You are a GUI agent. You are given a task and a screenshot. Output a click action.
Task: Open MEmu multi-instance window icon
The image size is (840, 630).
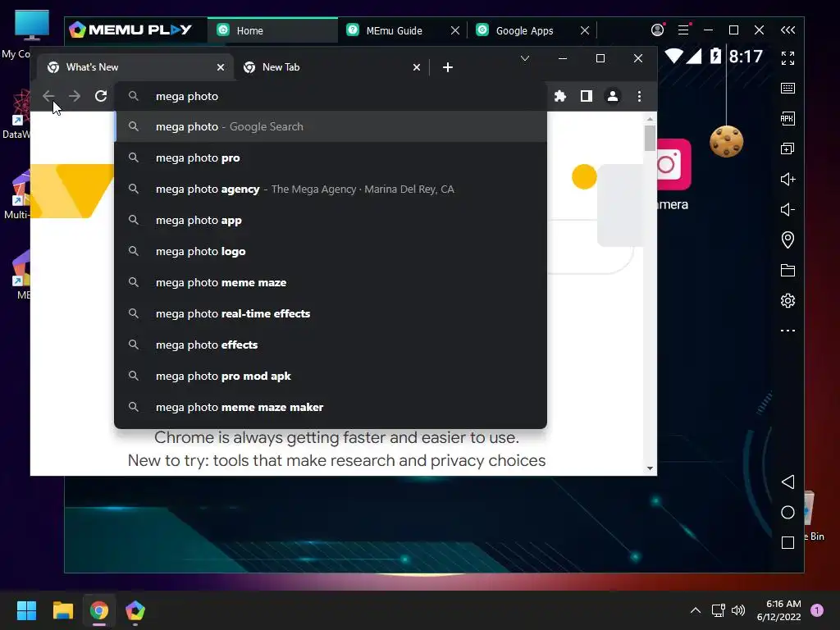[787, 148]
